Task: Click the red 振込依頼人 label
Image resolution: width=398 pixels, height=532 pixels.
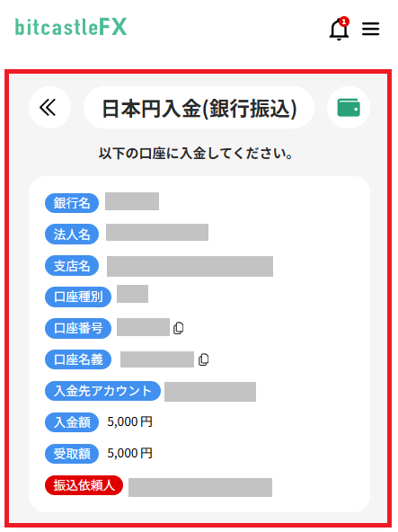Action: 84,485
